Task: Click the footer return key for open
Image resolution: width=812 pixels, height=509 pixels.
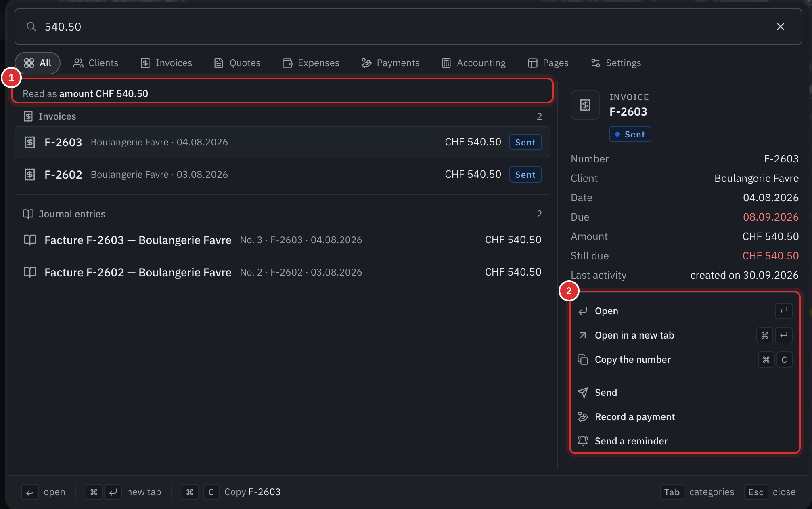Action: [x=30, y=492]
